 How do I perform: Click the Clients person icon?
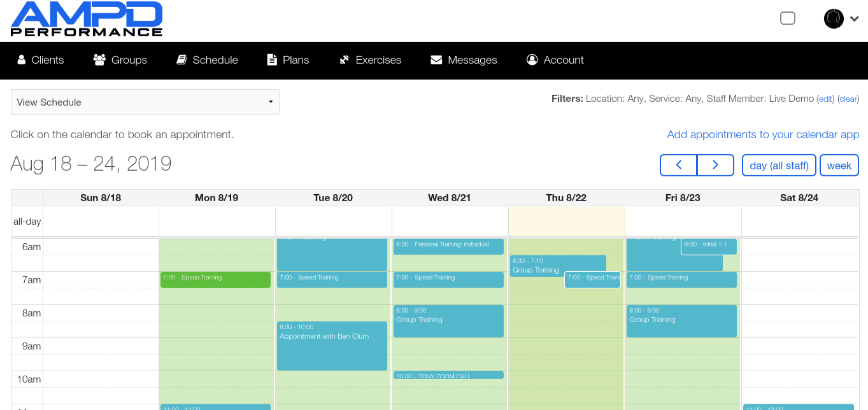pyautogui.click(x=22, y=60)
